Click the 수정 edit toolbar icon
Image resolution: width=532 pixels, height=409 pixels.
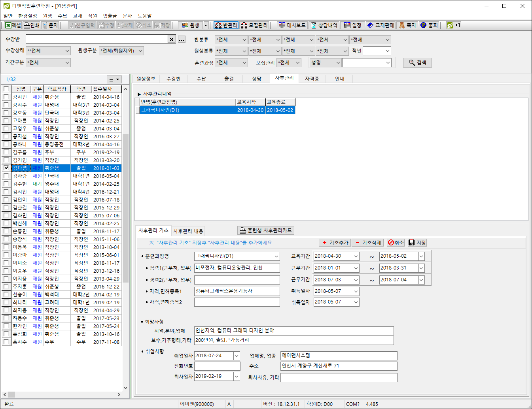click(x=106, y=25)
